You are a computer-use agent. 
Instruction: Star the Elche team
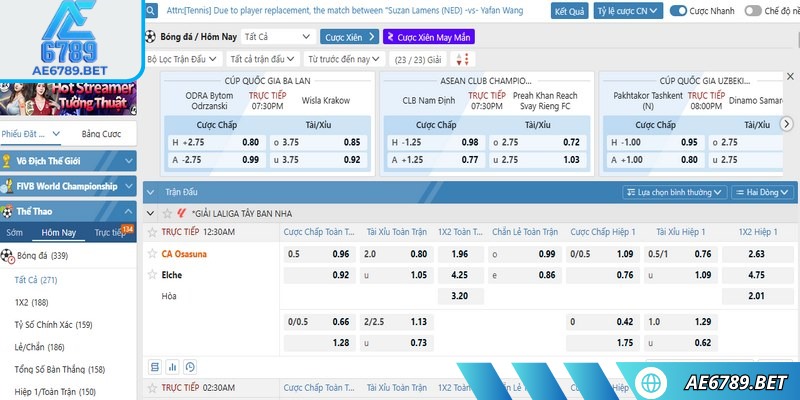tap(152, 274)
